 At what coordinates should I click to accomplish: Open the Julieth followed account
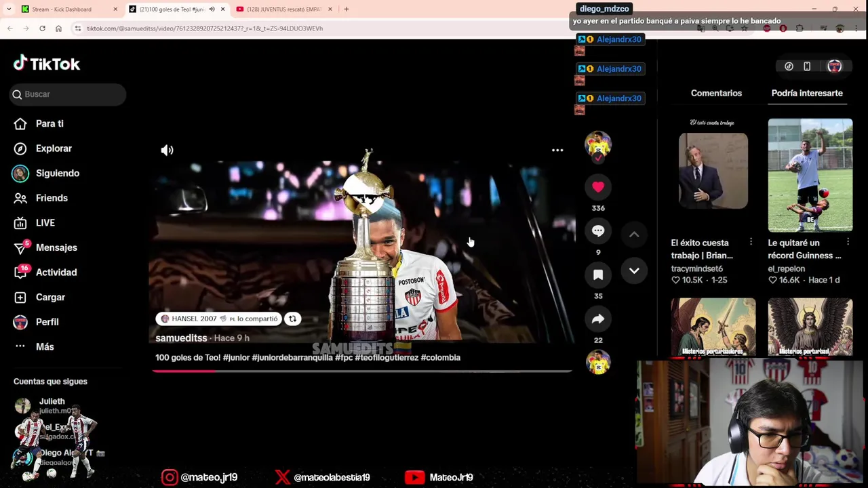(52, 405)
